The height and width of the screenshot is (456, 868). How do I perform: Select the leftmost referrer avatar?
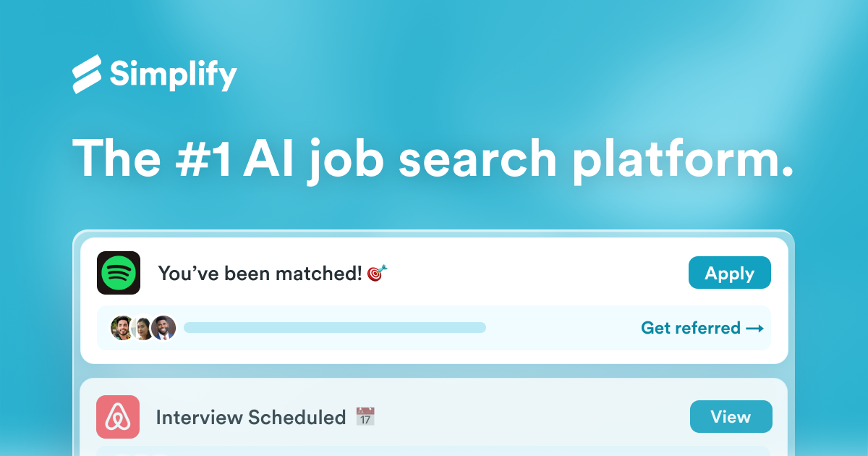click(x=122, y=328)
